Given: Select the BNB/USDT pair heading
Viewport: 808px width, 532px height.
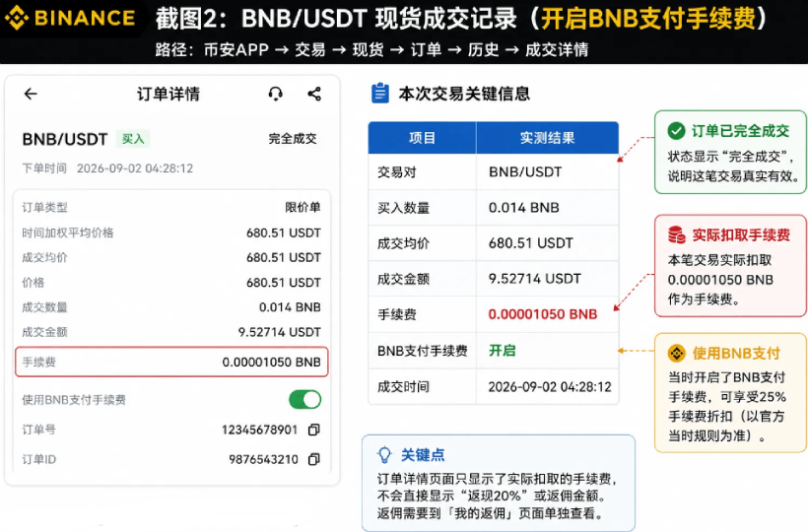Looking at the screenshot, I should (65, 139).
